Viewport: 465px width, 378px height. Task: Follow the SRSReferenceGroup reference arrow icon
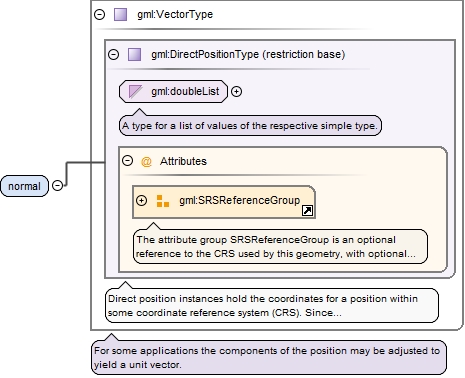point(307,211)
